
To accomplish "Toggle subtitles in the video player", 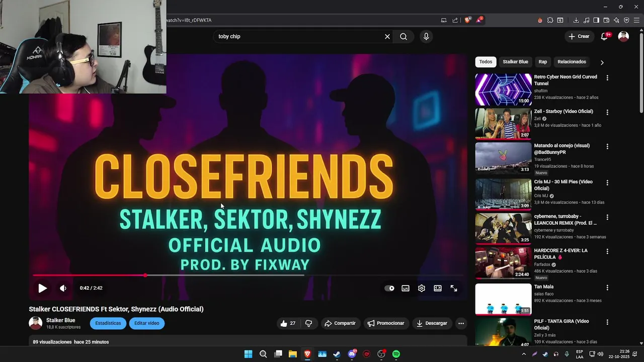I will (x=406, y=288).
